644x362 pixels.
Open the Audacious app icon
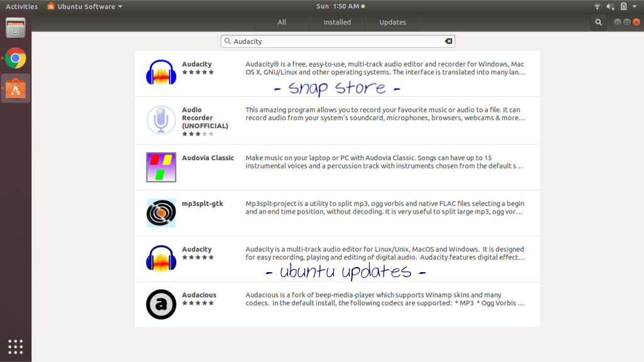click(x=161, y=304)
